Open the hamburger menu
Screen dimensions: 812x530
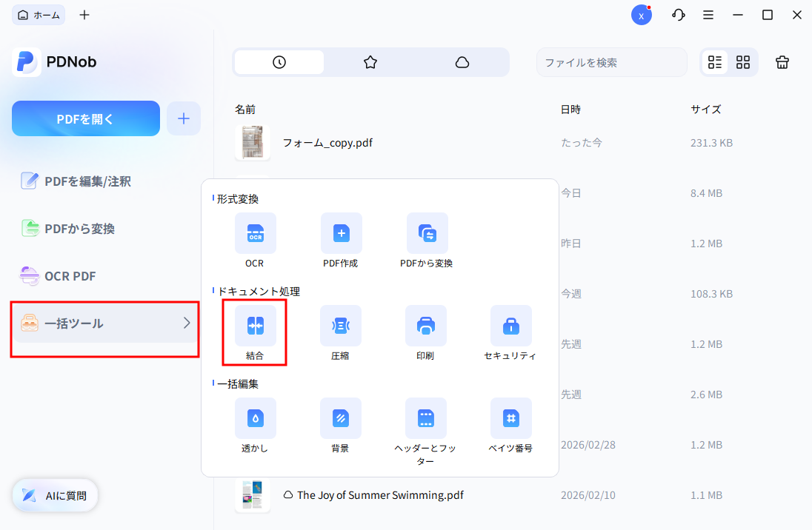(708, 14)
